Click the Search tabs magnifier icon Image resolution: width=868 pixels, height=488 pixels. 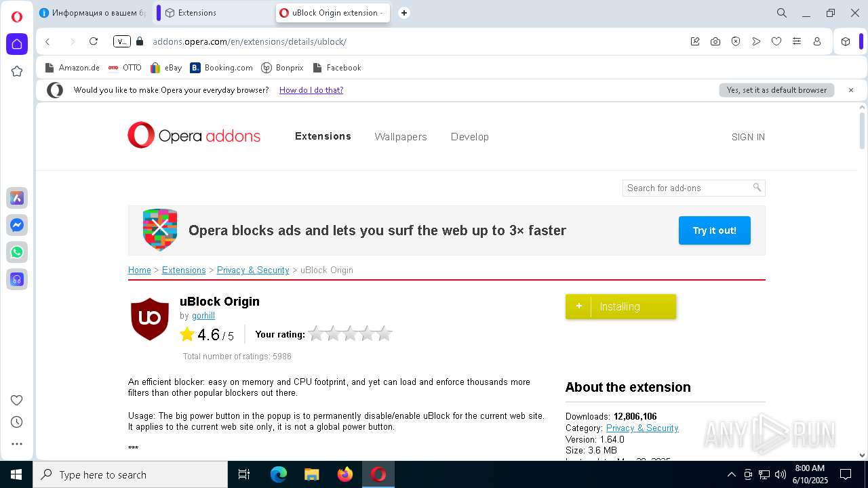tap(782, 13)
